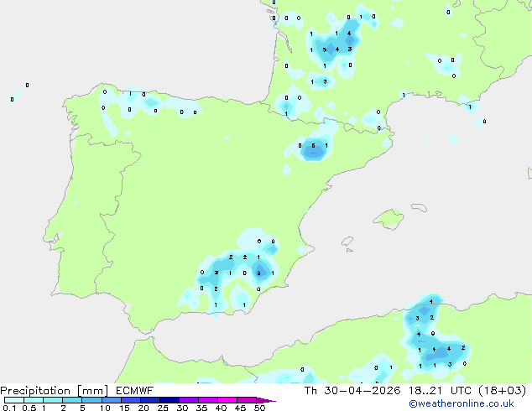Click the '20' legend scale number
The image size is (532, 411).
(143, 408)
